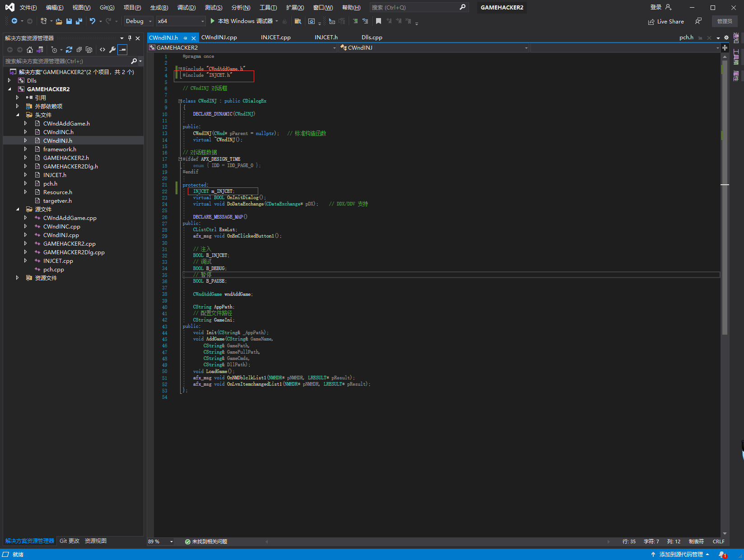Image resolution: width=744 pixels, height=560 pixels.
Task: Click the open file folder icon
Action: pyautogui.click(x=59, y=21)
